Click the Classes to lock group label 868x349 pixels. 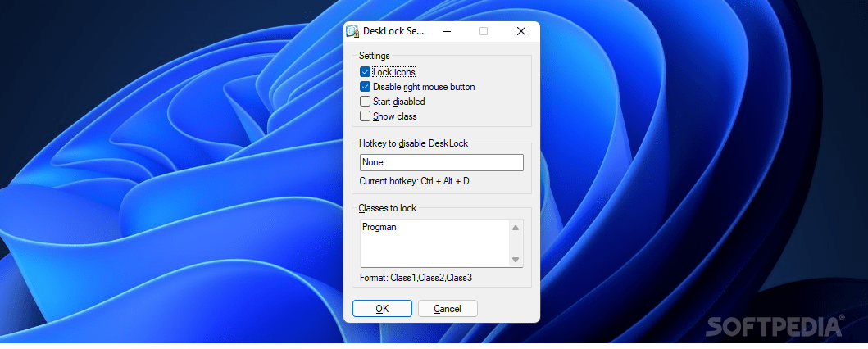coord(388,209)
